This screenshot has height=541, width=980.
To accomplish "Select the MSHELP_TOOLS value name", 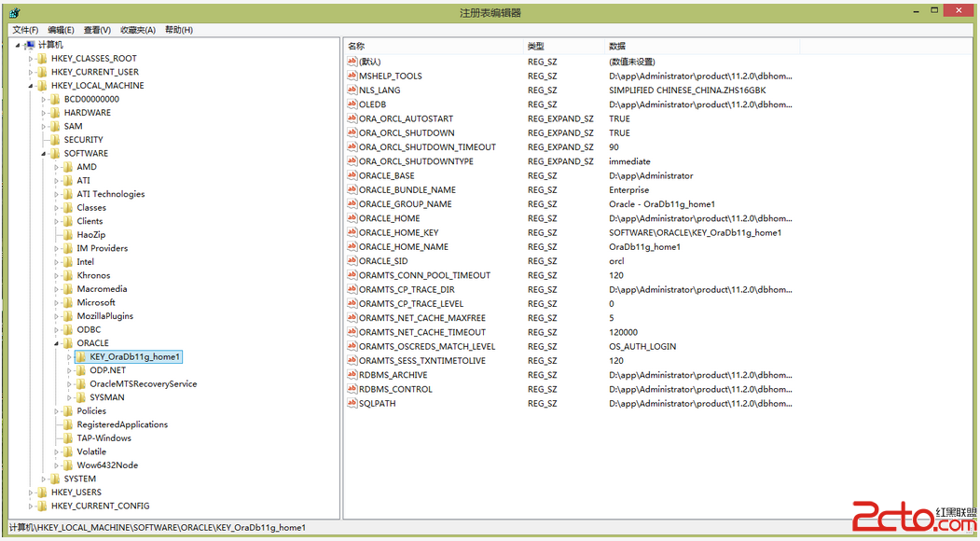I will 391,76.
